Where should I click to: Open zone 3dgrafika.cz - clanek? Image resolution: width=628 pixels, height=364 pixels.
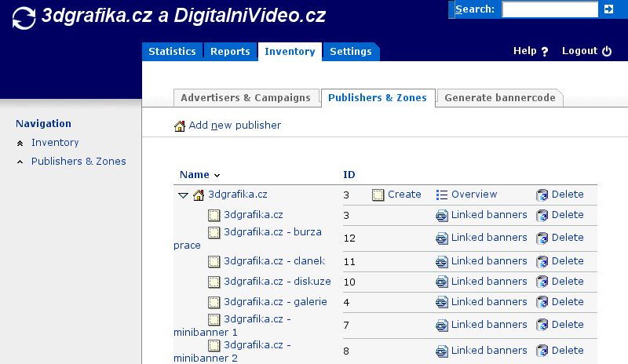(274, 260)
